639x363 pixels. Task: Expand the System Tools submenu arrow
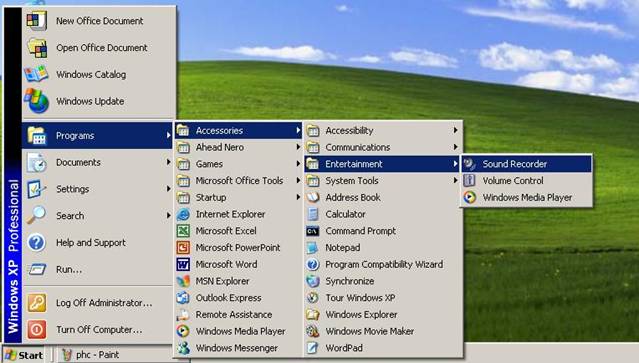tap(455, 180)
